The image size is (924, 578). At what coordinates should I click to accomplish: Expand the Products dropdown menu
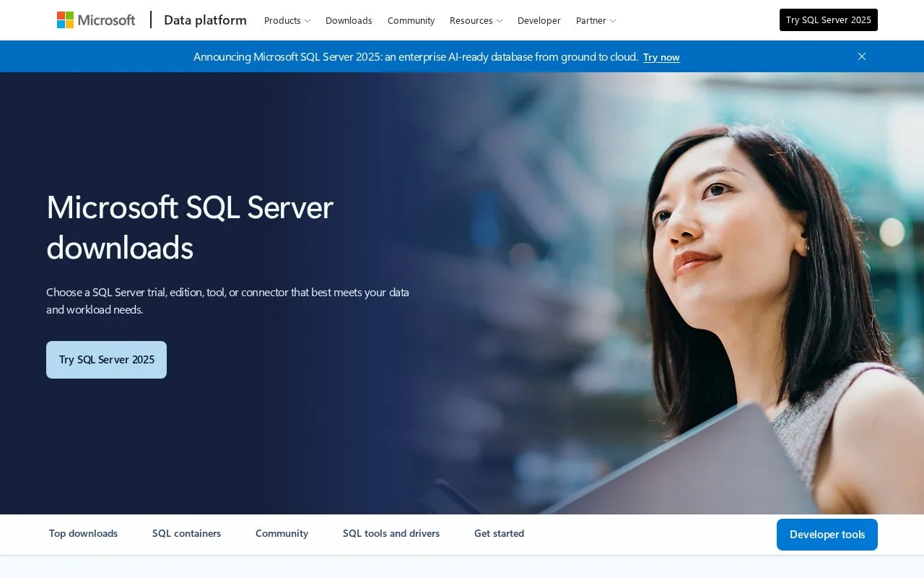[x=287, y=20]
